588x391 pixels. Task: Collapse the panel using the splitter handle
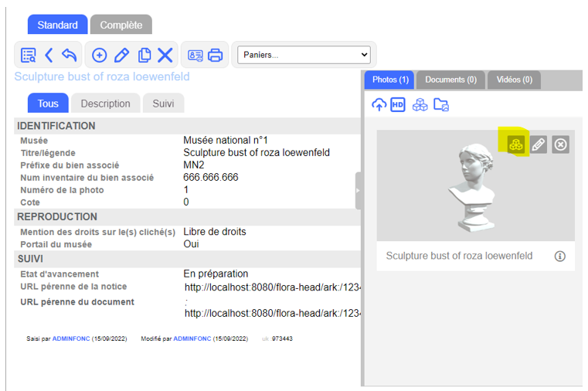[x=358, y=192]
